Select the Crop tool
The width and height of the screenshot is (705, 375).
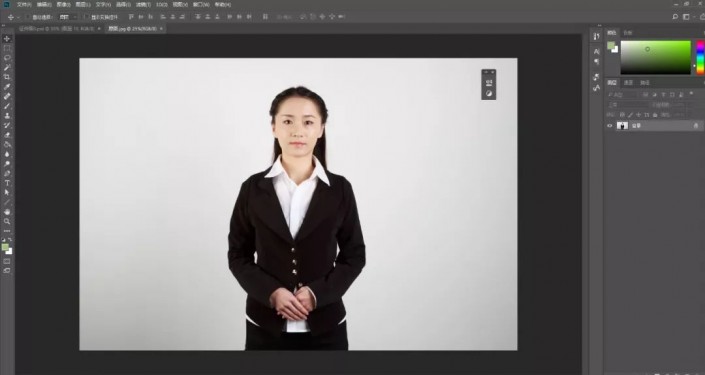coord(7,77)
